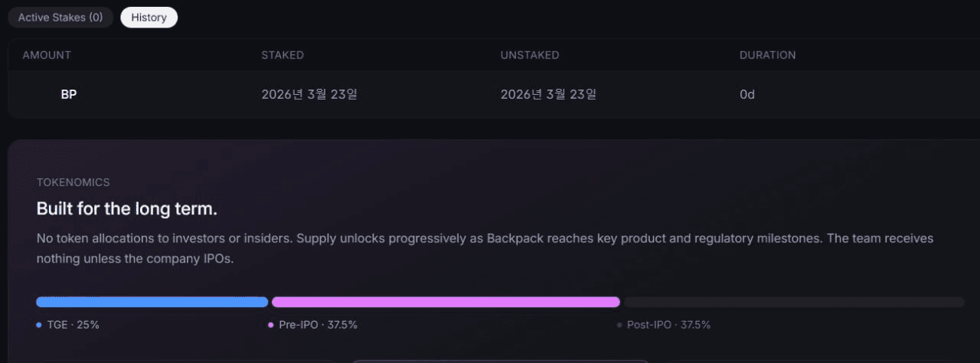
Task: Click the Post-IPO · 37.5% legend label
Action: pyautogui.click(x=668, y=325)
